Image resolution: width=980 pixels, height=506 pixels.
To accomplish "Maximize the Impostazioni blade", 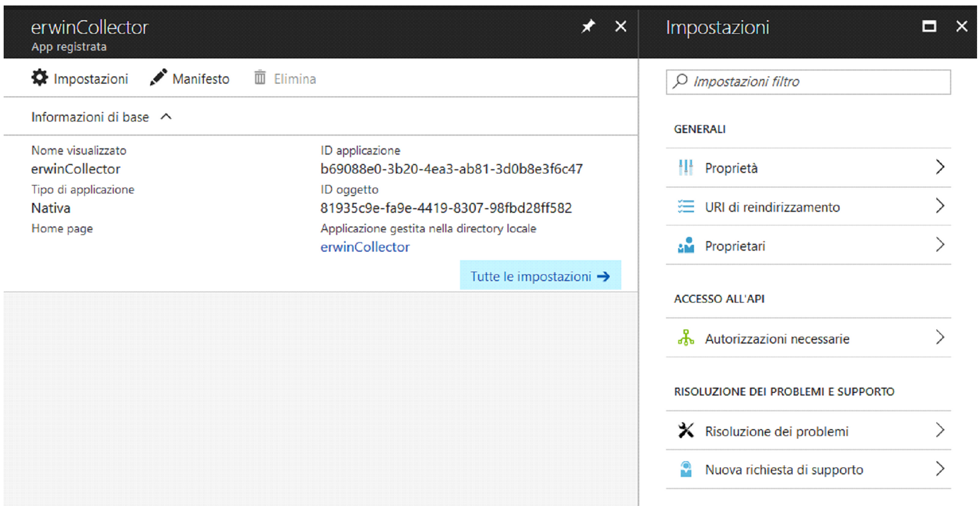I will (x=929, y=26).
